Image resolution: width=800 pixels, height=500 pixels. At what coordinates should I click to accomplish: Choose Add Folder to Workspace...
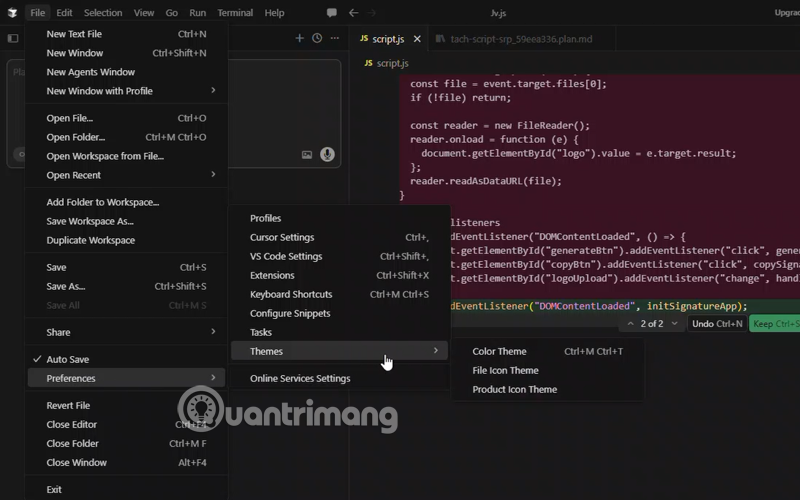click(126, 202)
